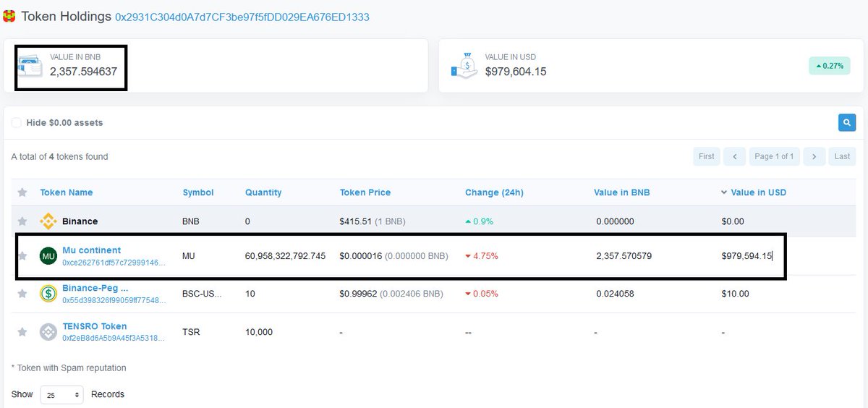Click the star icon in table header
Screen dimensions: 868x408
(x=22, y=192)
